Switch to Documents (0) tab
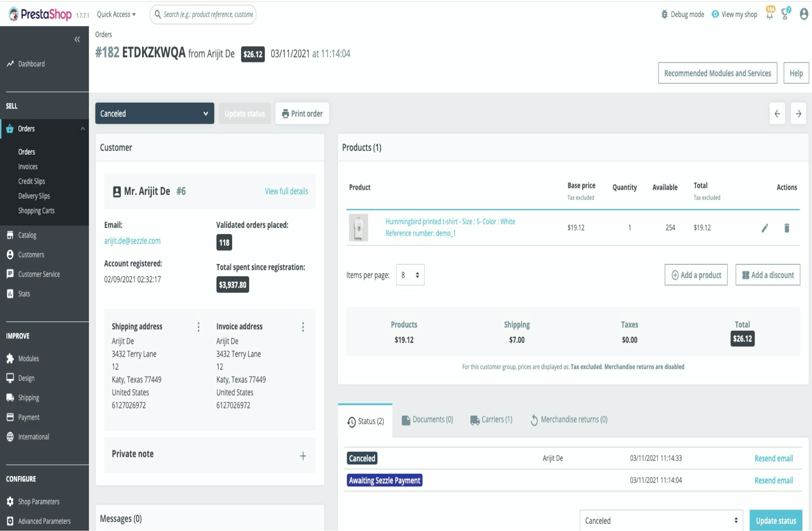This screenshot has height=531, width=812. tap(427, 420)
